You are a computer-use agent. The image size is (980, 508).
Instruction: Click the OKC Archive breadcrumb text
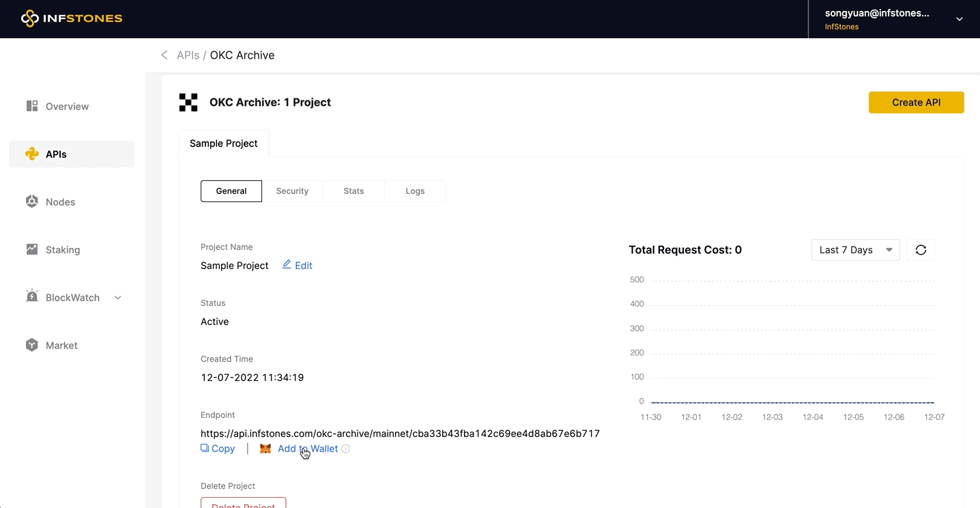(x=242, y=55)
